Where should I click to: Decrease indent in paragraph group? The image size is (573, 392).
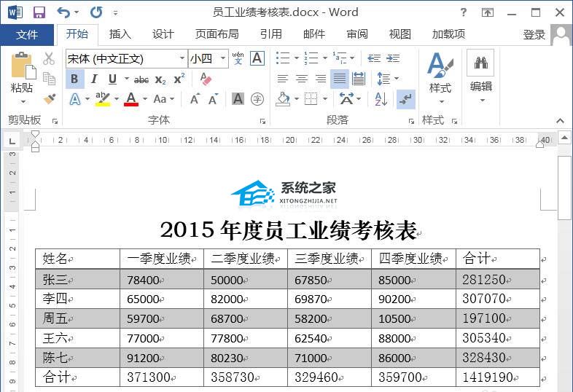click(x=374, y=58)
